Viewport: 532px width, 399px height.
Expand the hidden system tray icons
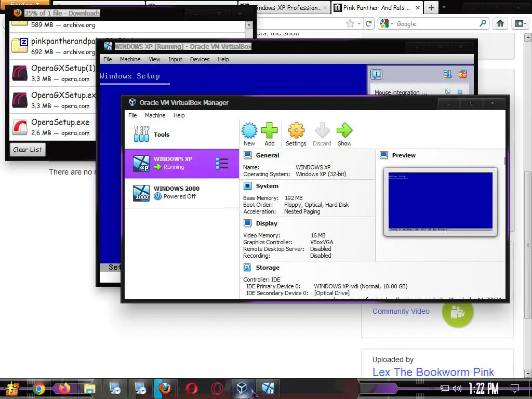pyautogui.click(x=432, y=389)
